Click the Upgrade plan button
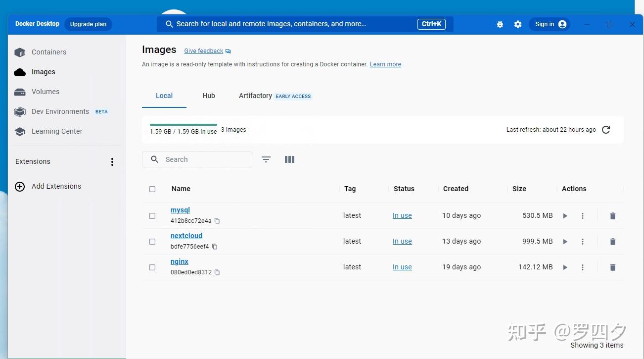Screen dimensions: 644x359 pyautogui.click(x=88, y=24)
